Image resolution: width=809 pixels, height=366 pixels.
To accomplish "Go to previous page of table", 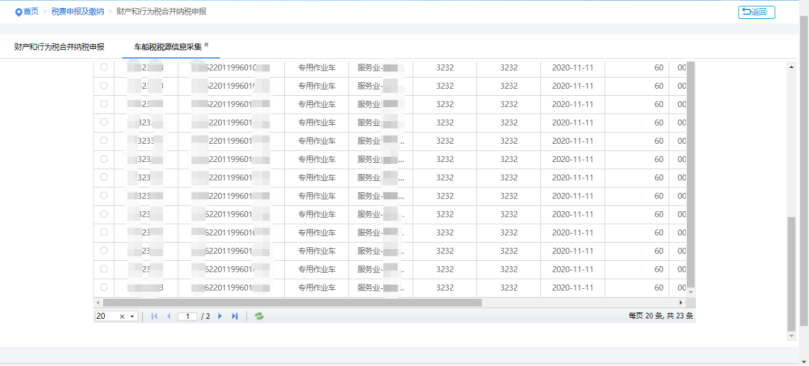I will (168, 316).
